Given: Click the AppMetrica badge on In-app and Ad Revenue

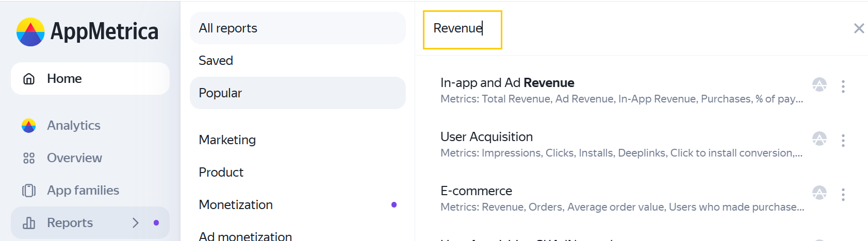Looking at the screenshot, I should click(x=820, y=84).
